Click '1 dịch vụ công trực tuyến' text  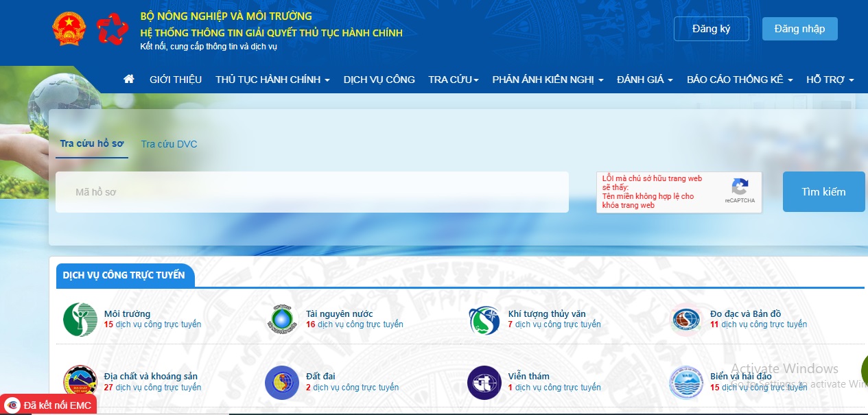click(554, 388)
